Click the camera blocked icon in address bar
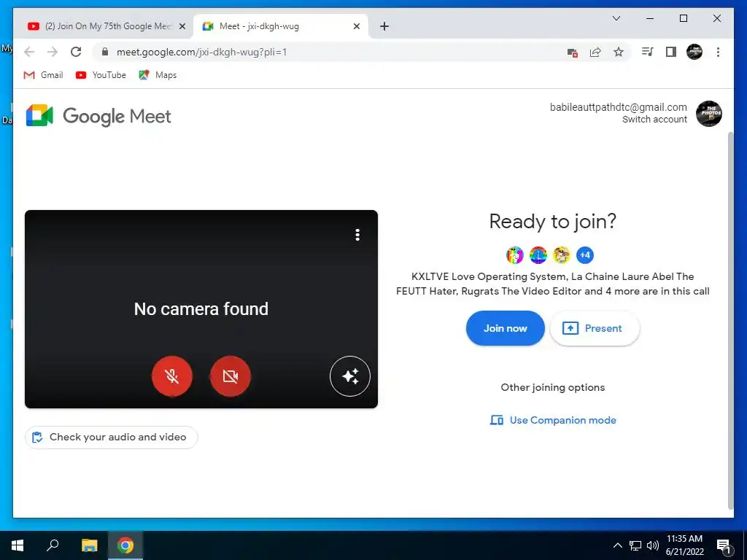747x560 pixels. (x=572, y=52)
